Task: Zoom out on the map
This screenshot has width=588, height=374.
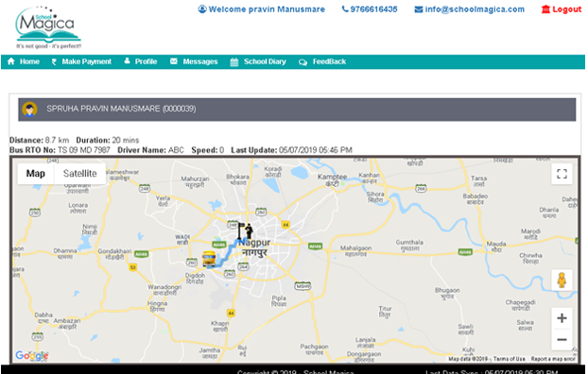Action: click(562, 339)
